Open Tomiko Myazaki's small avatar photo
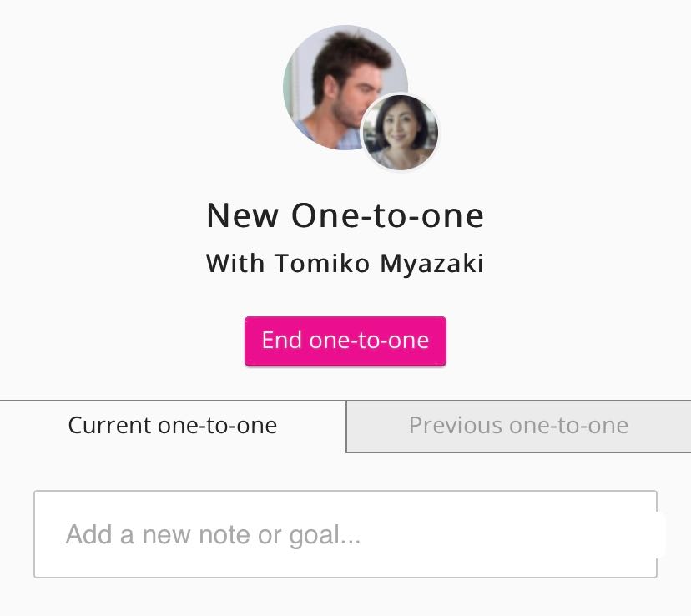 coord(401,132)
